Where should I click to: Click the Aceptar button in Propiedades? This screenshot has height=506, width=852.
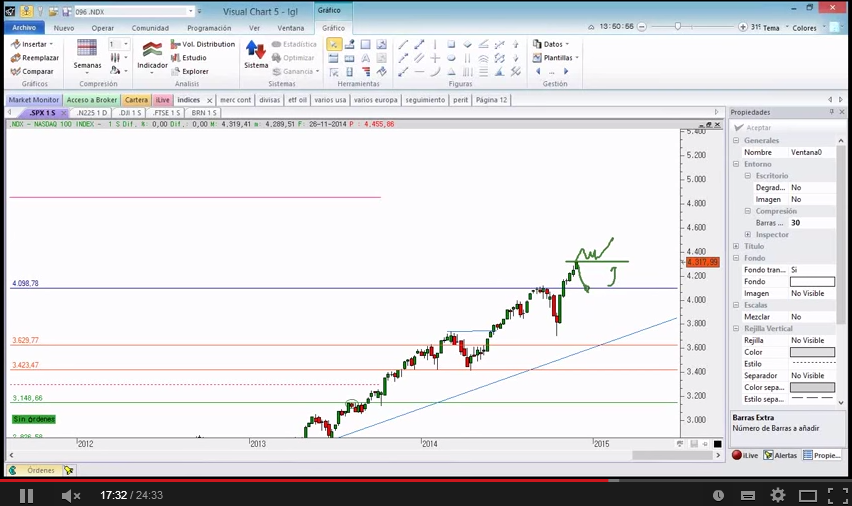[x=753, y=127]
